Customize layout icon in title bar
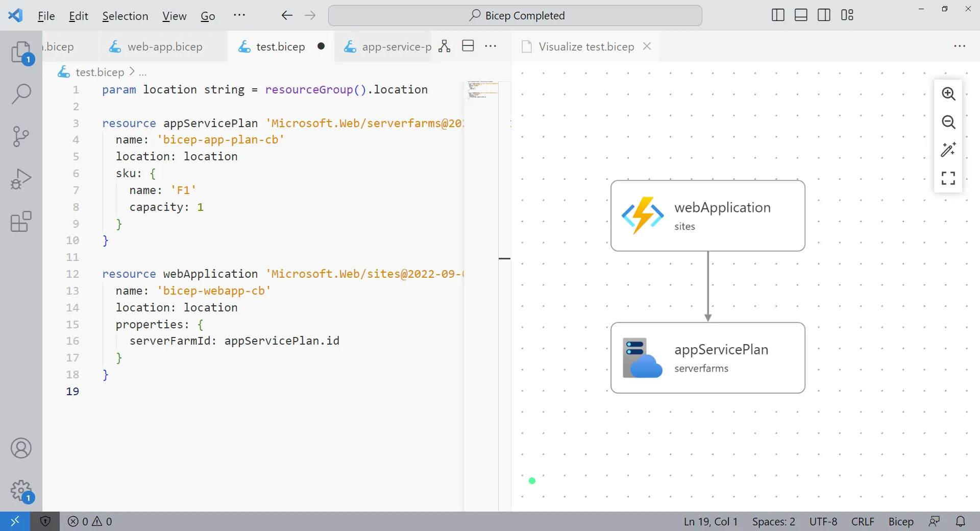 tap(847, 15)
